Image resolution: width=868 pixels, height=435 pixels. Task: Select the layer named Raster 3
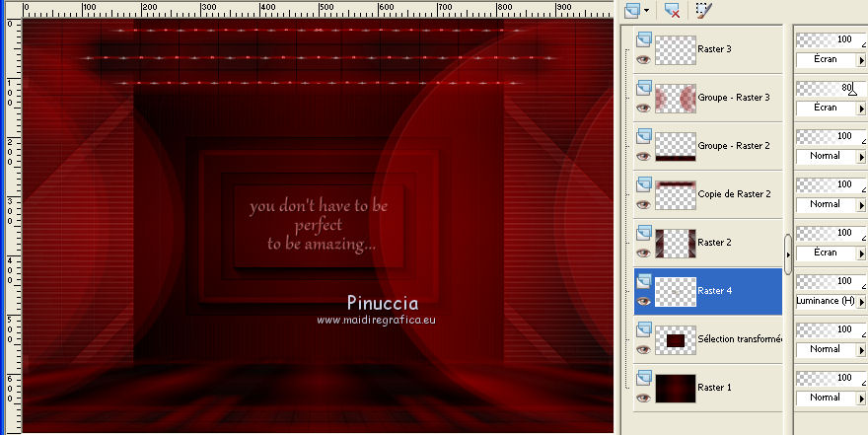[714, 48]
